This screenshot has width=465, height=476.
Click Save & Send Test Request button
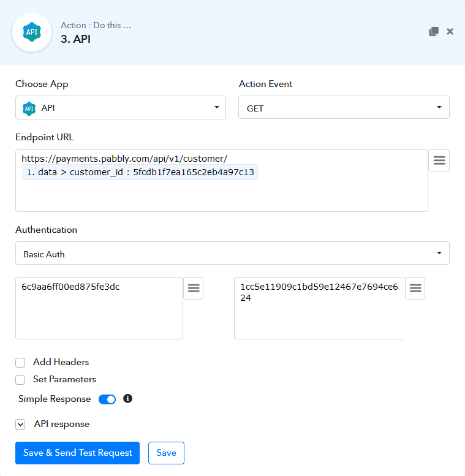click(x=77, y=453)
